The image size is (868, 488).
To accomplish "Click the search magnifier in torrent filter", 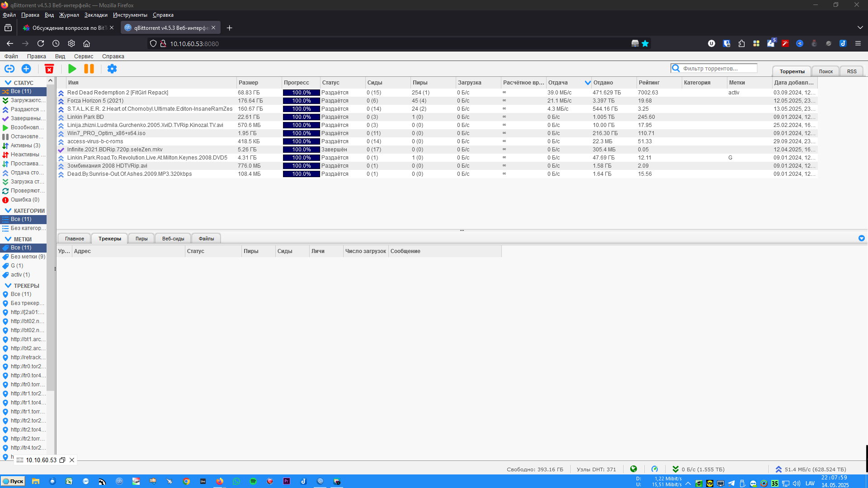I will tap(676, 68).
